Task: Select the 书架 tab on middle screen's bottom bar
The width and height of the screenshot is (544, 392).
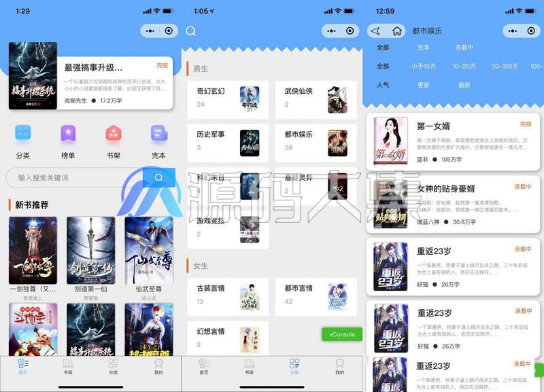Action: (249, 366)
